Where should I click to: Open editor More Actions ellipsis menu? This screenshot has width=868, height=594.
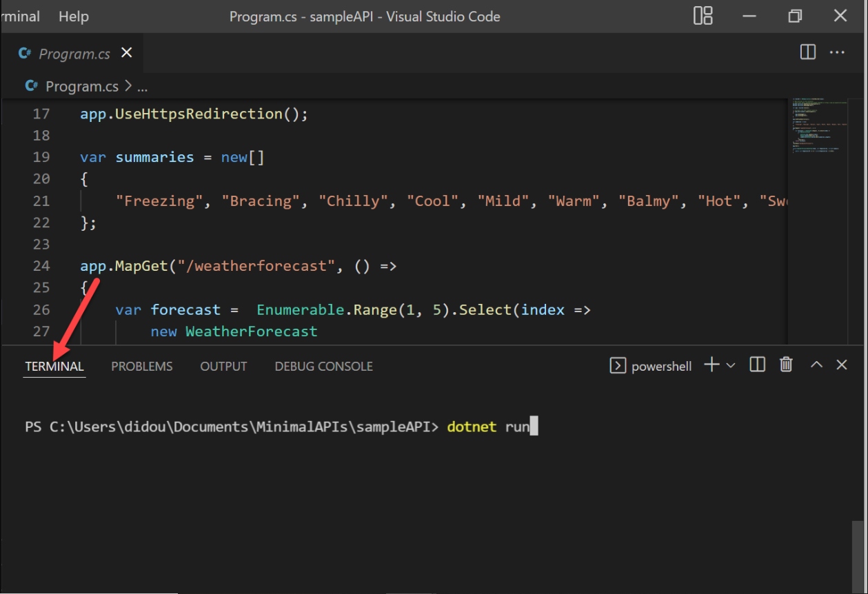(837, 52)
